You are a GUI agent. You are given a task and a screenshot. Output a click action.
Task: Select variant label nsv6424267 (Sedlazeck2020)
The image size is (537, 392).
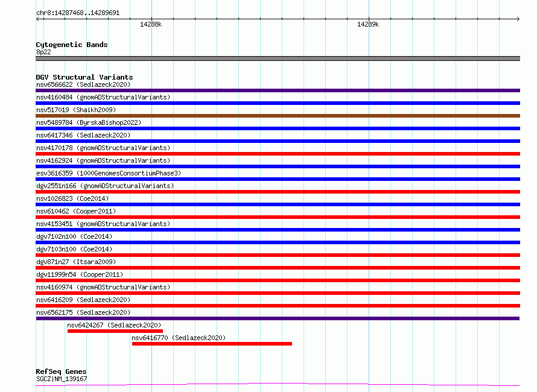[x=114, y=325]
